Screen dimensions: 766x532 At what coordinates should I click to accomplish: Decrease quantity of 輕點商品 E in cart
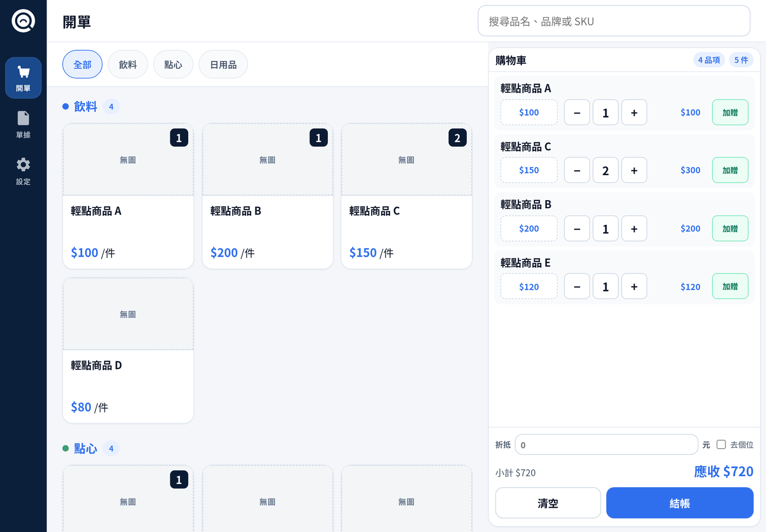[577, 287]
